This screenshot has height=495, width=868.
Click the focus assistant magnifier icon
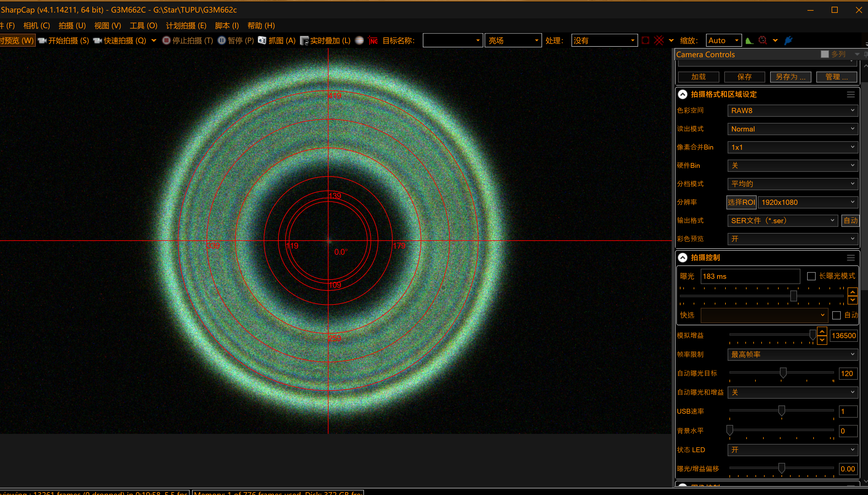(x=762, y=40)
